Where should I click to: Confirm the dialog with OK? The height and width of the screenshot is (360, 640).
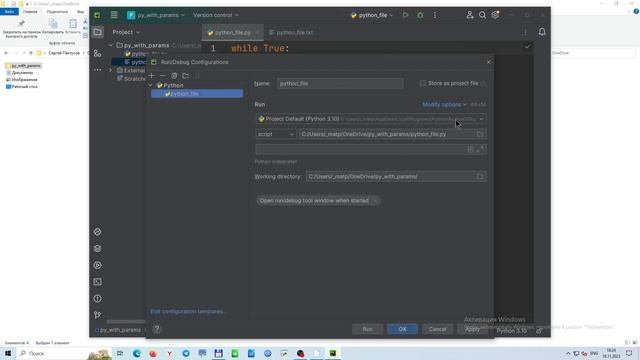(402, 329)
